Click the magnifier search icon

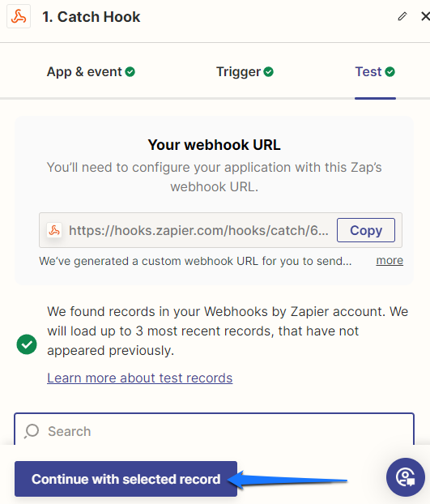tap(32, 431)
